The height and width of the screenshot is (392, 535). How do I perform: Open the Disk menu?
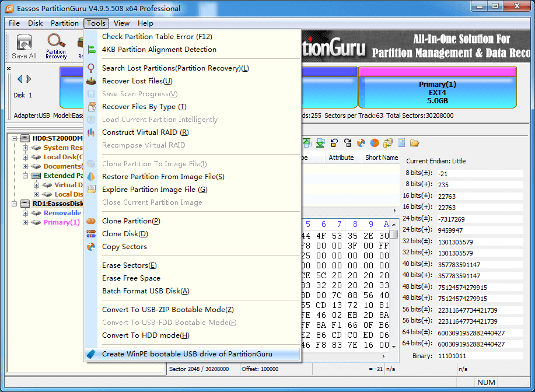[36, 23]
